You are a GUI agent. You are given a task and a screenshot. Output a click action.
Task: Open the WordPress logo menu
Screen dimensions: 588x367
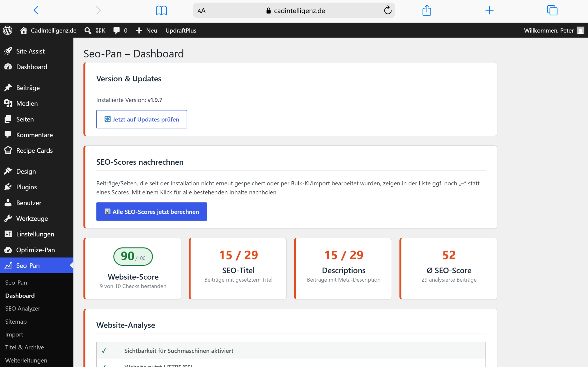(x=8, y=30)
